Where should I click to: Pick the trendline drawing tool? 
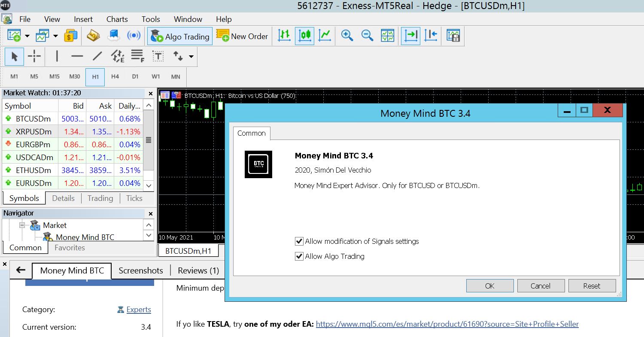click(x=97, y=57)
